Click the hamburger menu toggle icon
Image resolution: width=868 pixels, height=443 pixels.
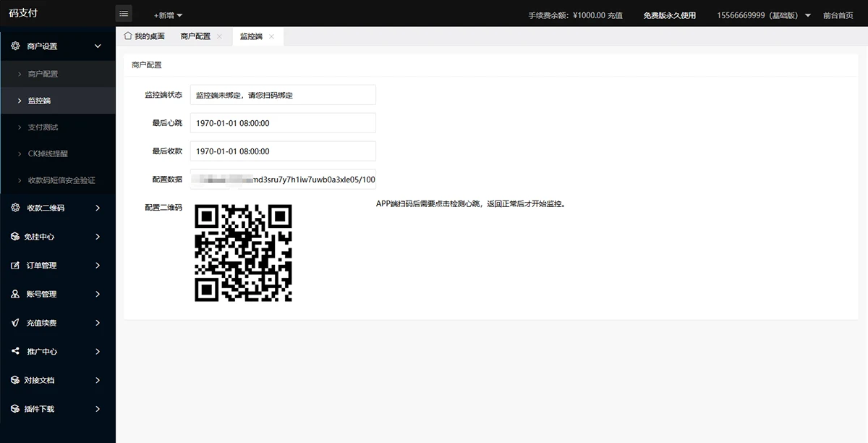coord(124,14)
